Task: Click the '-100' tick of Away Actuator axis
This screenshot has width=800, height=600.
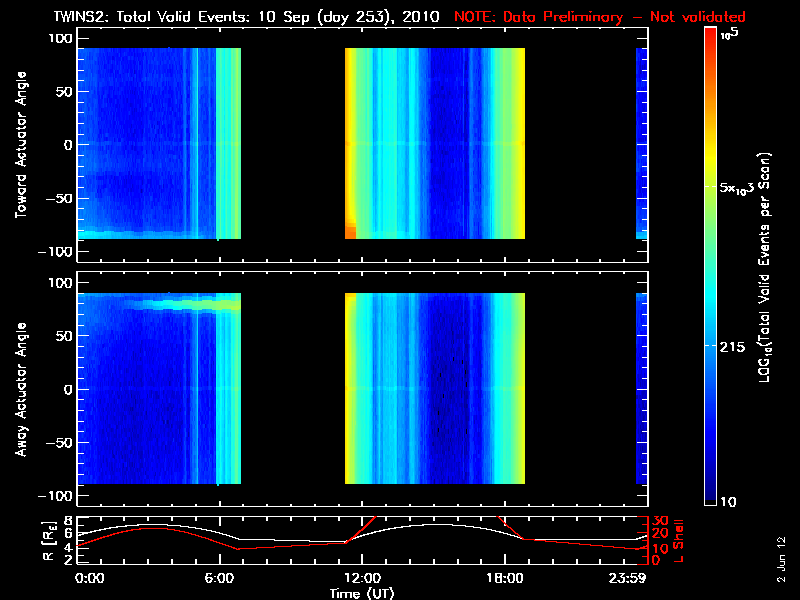Action: point(56,495)
